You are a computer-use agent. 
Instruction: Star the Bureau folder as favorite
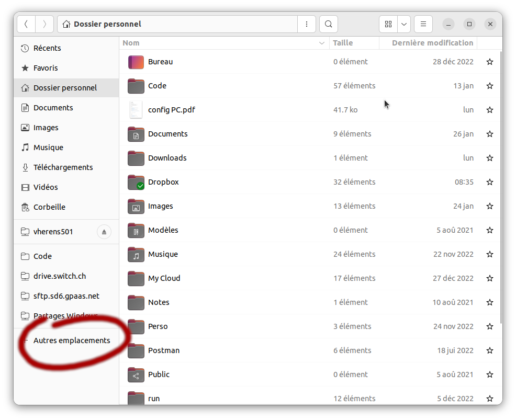[x=490, y=62]
